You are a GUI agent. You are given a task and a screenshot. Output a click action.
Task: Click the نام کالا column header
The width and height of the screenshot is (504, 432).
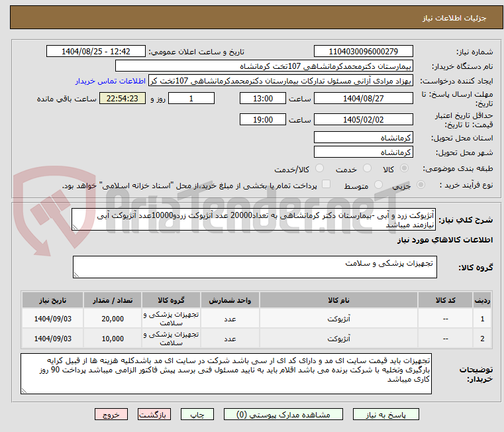tap(338, 300)
